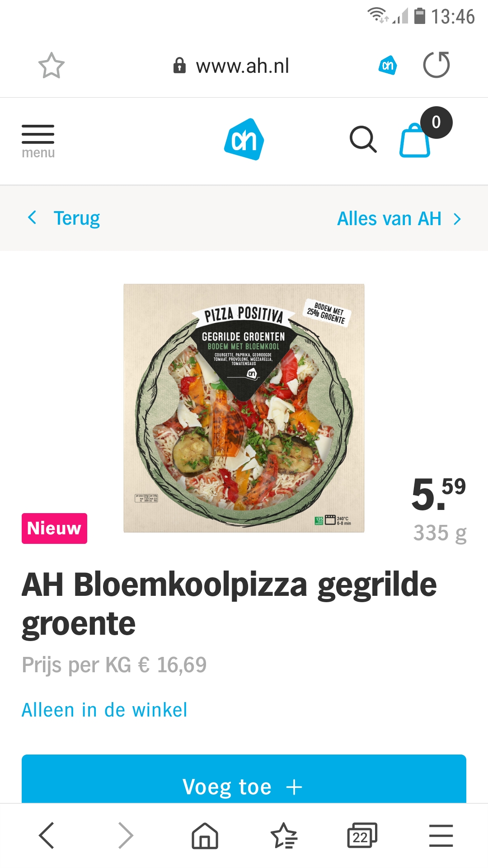488x868 pixels.
Task: Tap the Terug back chevron
Action: click(32, 217)
